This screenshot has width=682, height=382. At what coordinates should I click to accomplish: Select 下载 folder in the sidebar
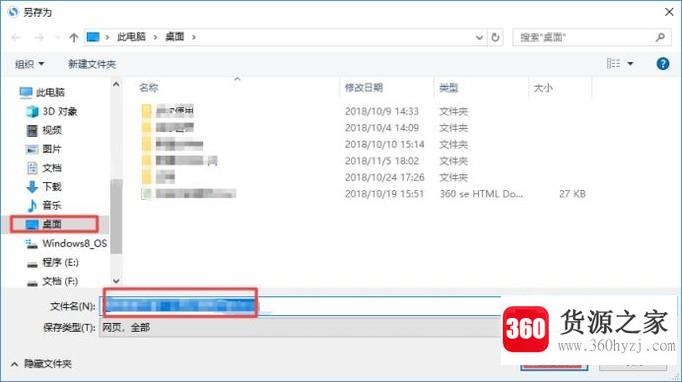click(x=44, y=187)
